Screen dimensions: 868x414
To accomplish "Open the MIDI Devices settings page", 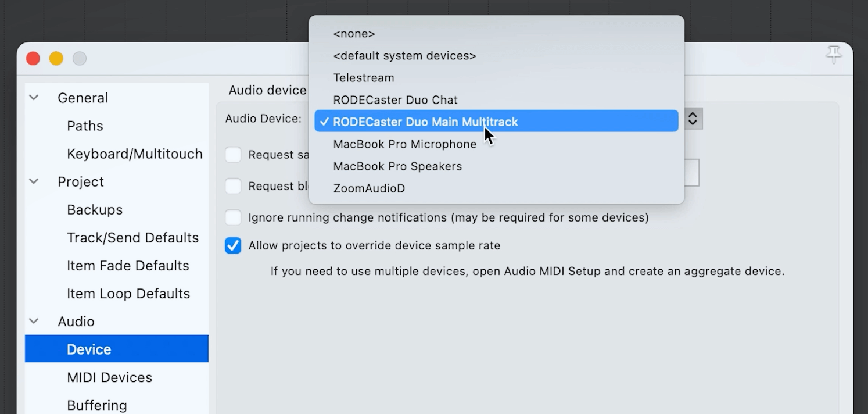I will [109, 377].
